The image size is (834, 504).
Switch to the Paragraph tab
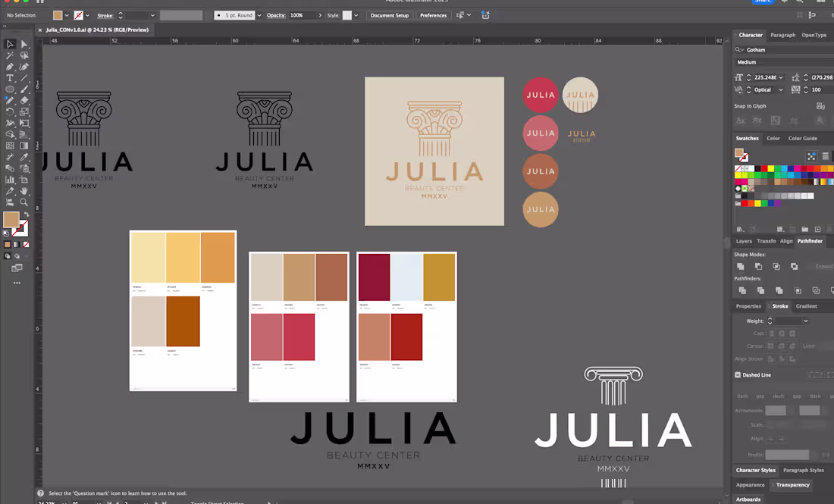[x=782, y=35]
